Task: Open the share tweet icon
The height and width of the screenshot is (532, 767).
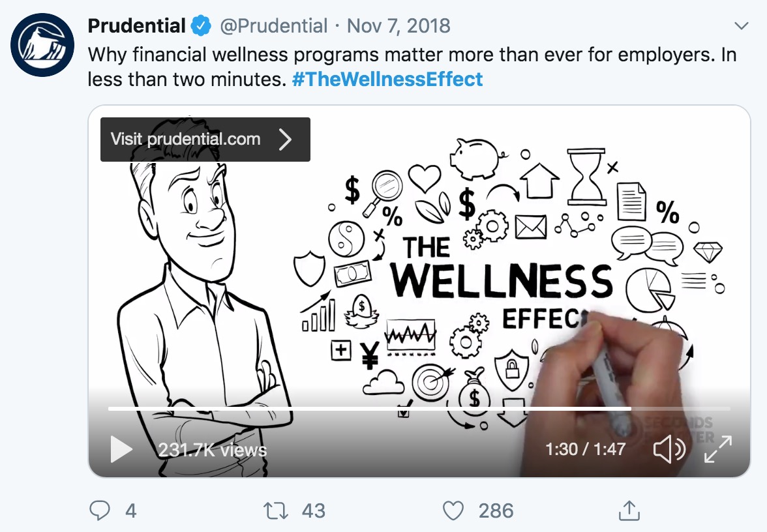Action: (628, 510)
